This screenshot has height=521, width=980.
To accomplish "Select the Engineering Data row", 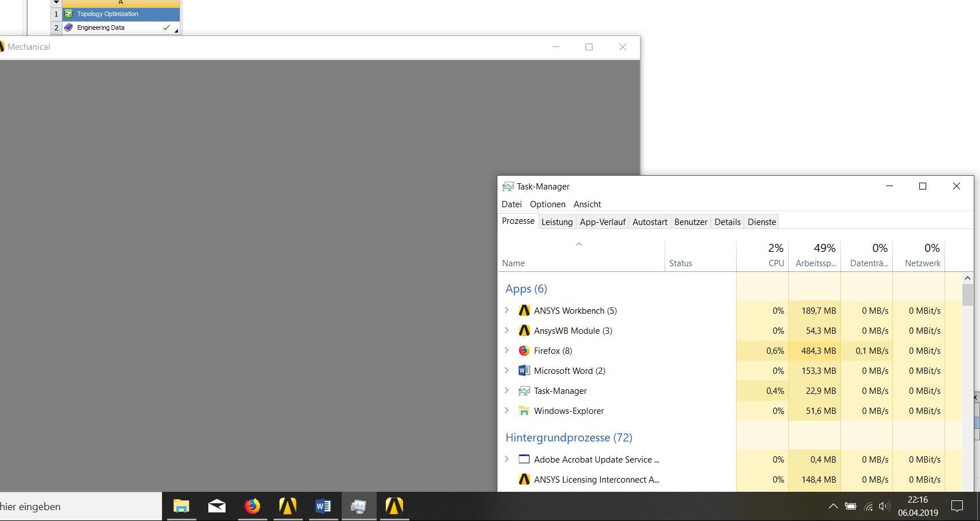I will (x=121, y=27).
